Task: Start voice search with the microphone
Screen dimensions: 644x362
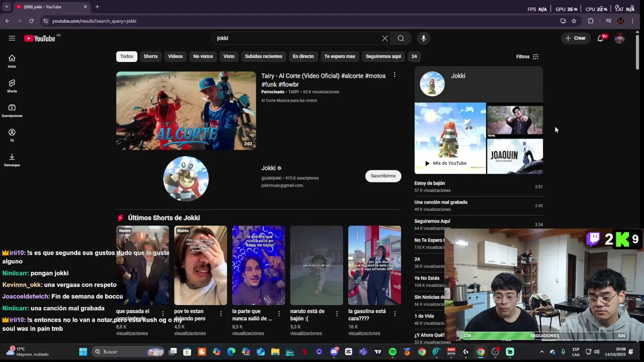Action: (x=424, y=38)
